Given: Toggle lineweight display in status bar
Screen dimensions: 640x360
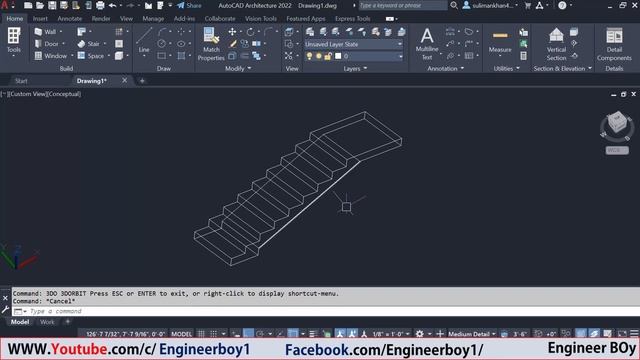Looking at the screenshot, I should (x=313, y=334).
